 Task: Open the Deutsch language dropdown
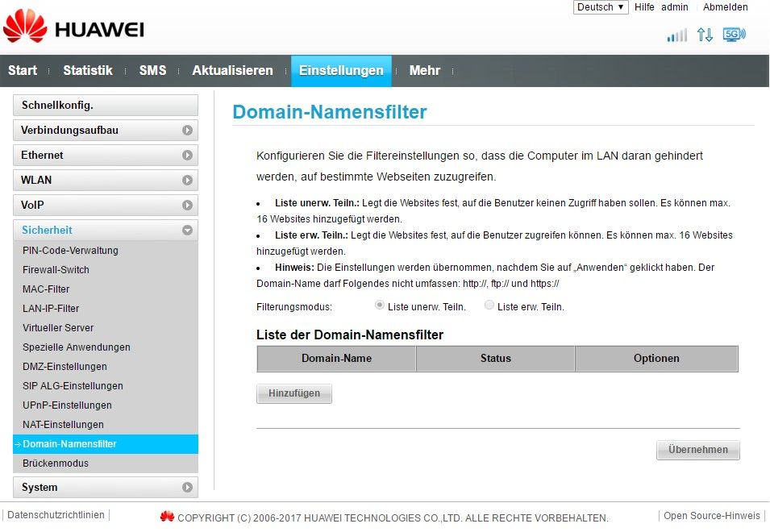pos(601,7)
